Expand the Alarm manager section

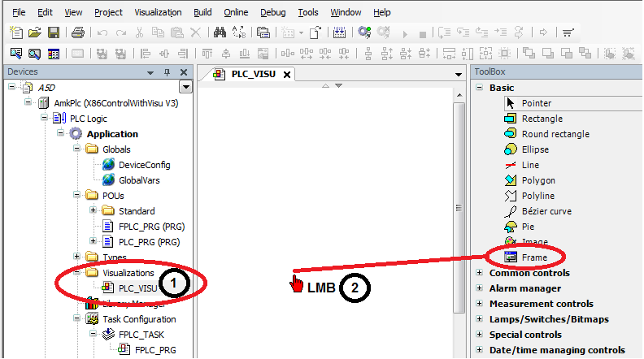(x=478, y=288)
